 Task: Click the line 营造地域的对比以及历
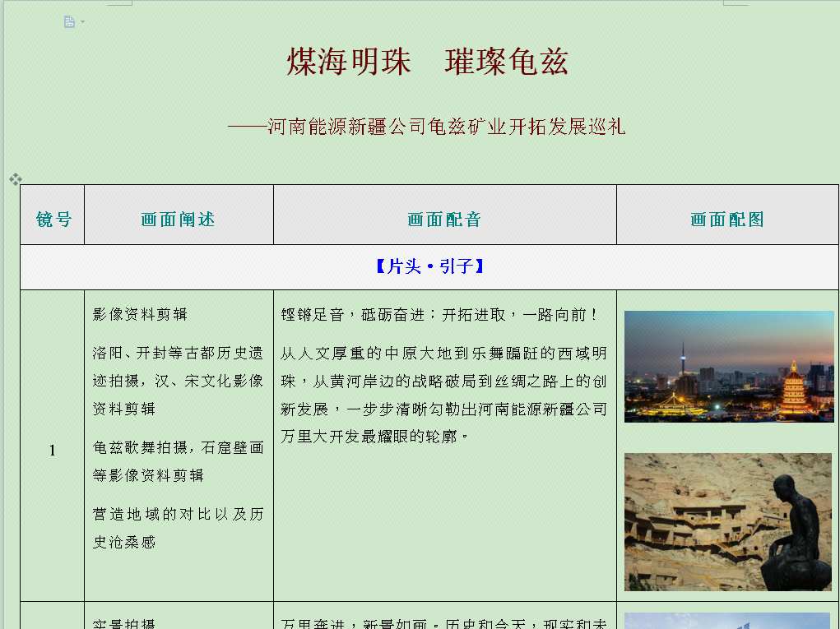tap(178, 514)
